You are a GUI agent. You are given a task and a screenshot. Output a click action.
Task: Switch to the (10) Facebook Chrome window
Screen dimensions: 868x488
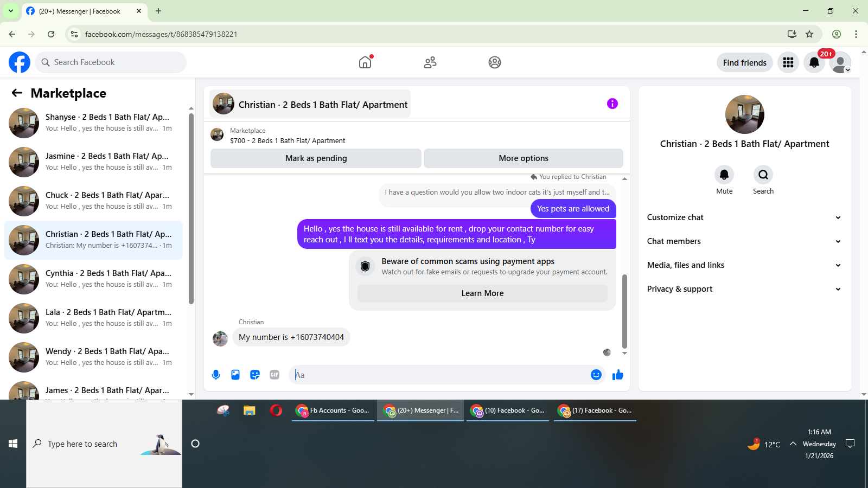click(508, 410)
